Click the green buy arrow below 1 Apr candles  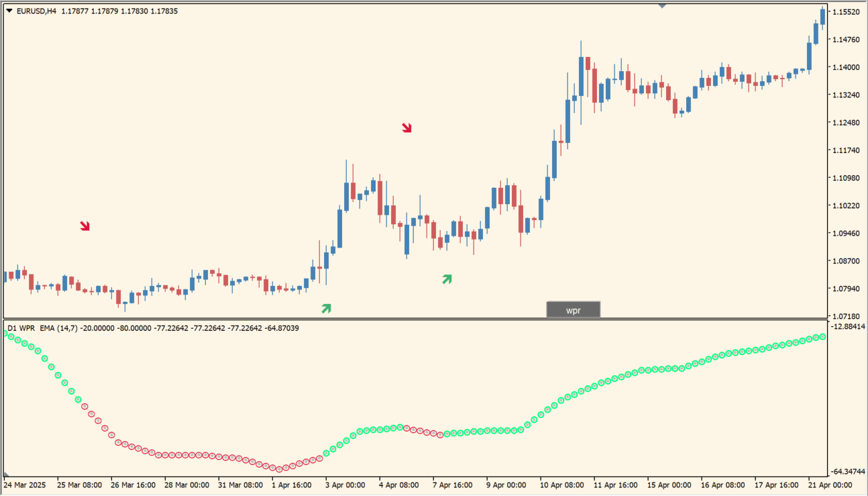pos(326,308)
